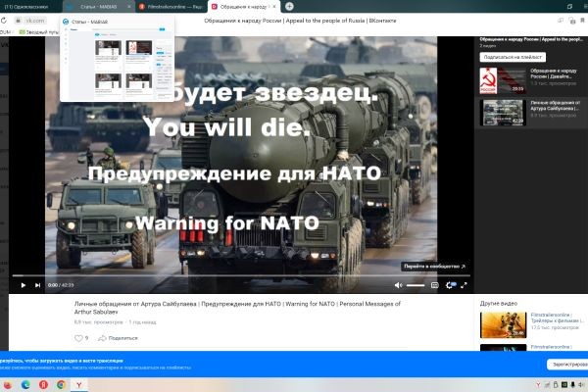Adjust the player volume slider
The height and width of the screenshot is (392, 588).
tap(416, 285)
